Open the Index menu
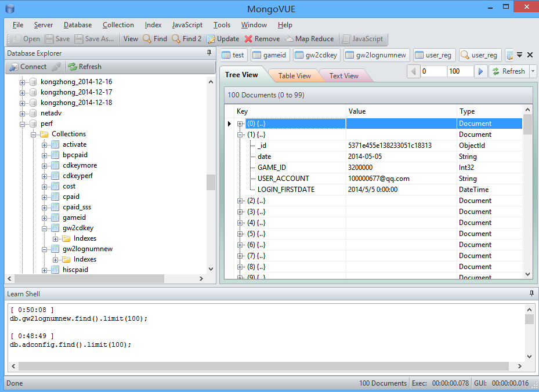The width and height of the screenshot is (539, 392). coord(153,25)
